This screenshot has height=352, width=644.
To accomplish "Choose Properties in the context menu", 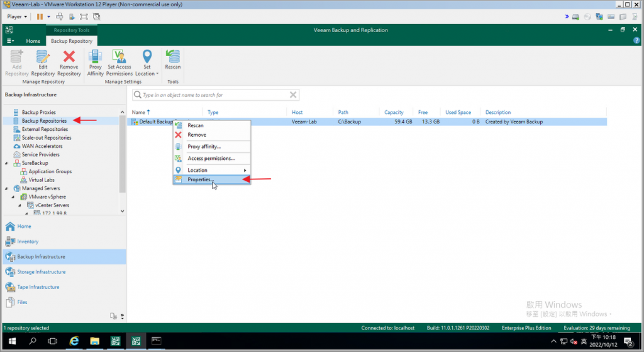I will point(211,179).
